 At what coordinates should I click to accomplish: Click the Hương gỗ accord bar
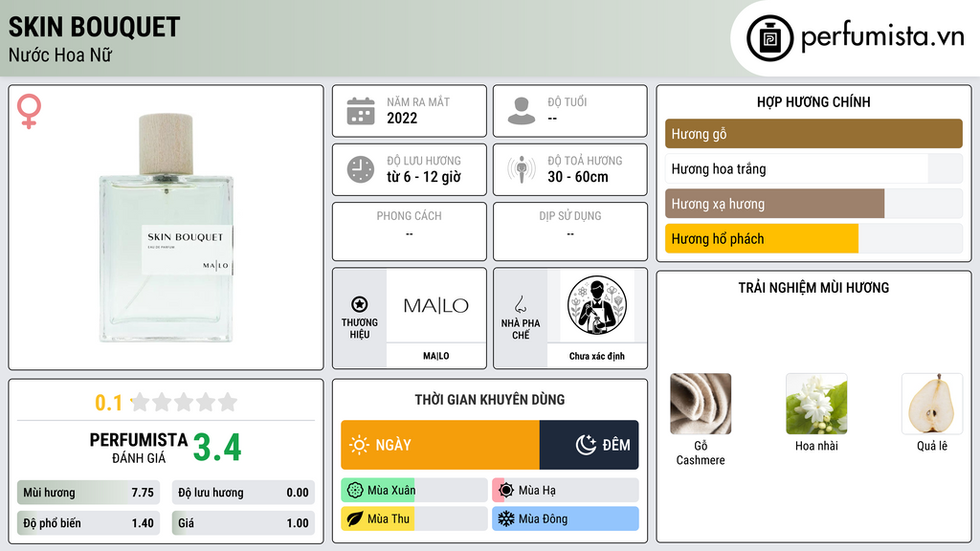point(813,134)
